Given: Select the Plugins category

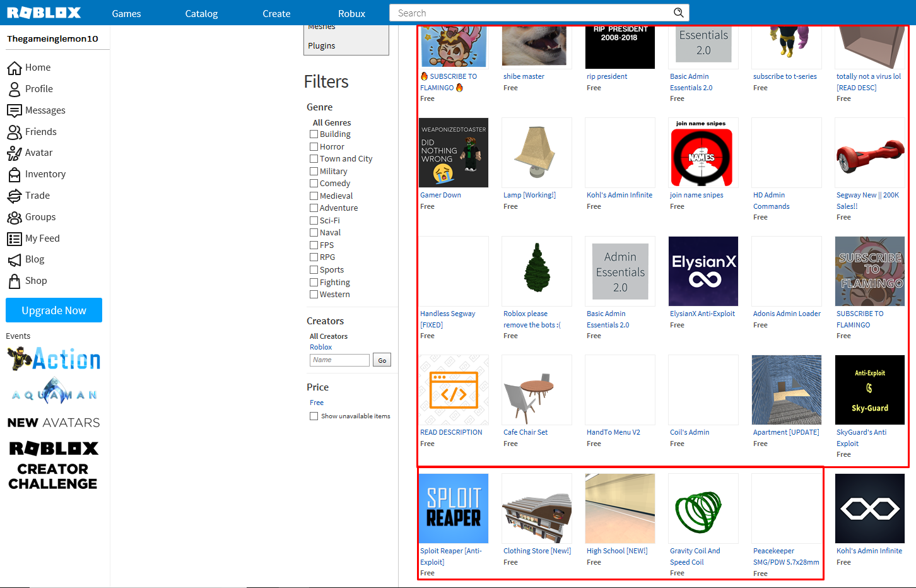Looking at the screenshot, I should pyautogui.click(x=322, y=45).
